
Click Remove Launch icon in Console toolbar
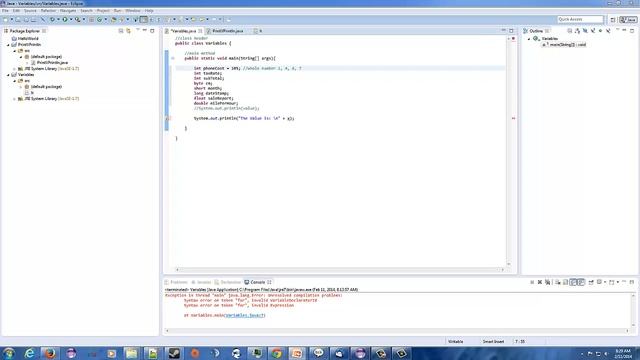click(540, 282)
